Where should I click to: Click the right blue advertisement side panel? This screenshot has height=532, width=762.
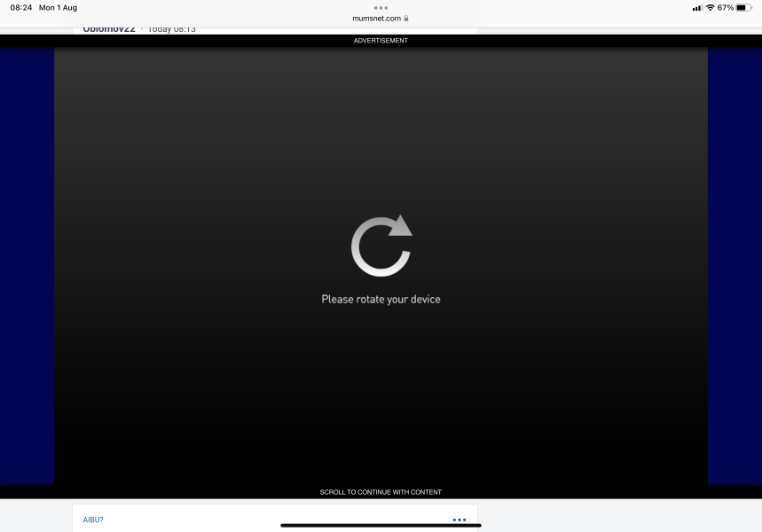point(735,266)
